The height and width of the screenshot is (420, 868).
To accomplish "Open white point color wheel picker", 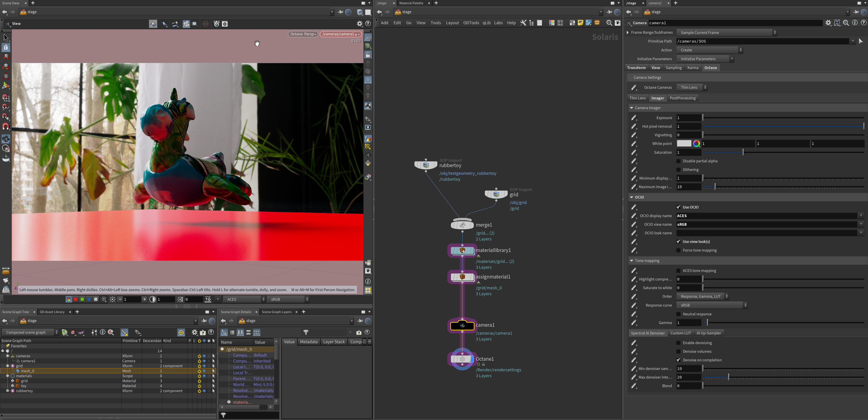I will (x=696, y=144).
